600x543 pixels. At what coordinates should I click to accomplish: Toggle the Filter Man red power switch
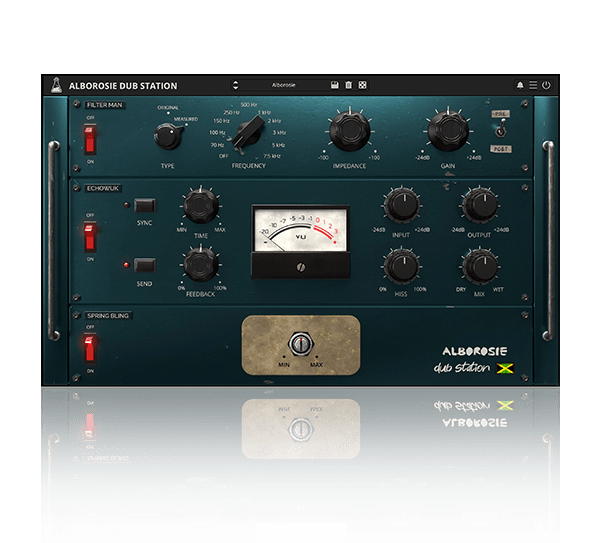[90, 139]
